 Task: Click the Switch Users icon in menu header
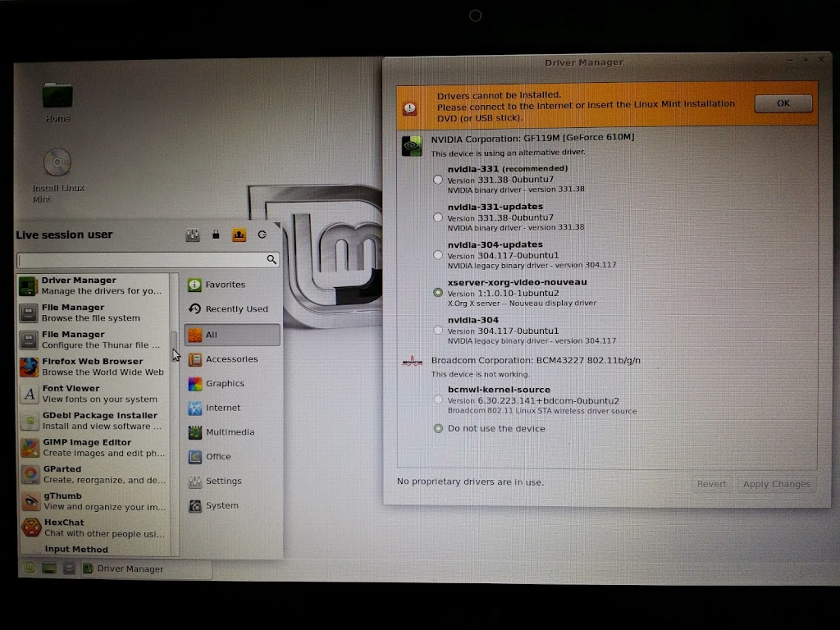pyautogui.click(x=239, y=235)
